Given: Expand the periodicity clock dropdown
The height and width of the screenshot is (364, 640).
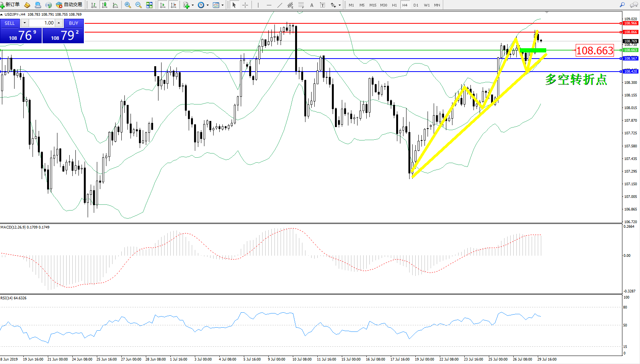Looking at the screenshot, I should [207, 5].
